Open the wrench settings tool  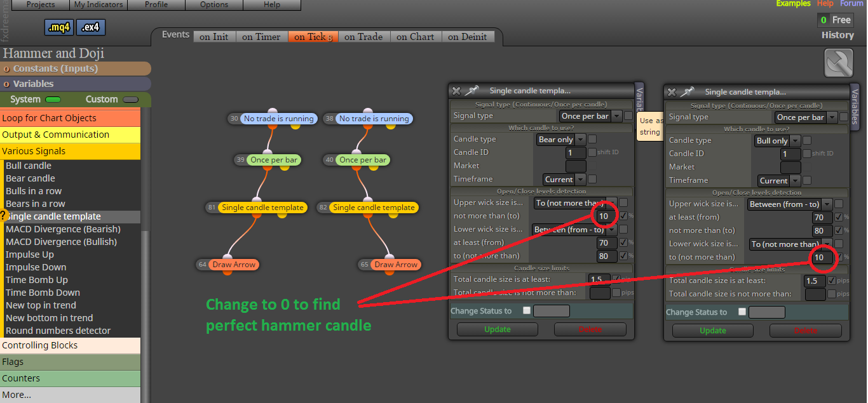coord(838,63)
